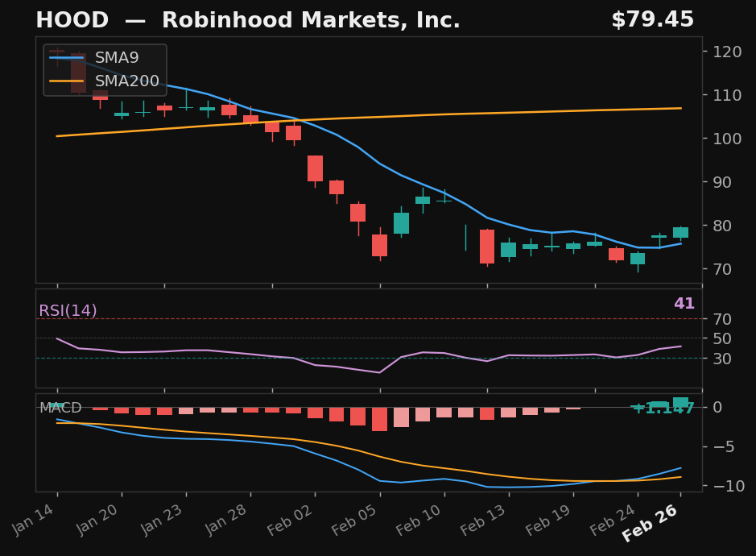
Task: Click the Feb 13 date tick label
Action: click(482, 521)
